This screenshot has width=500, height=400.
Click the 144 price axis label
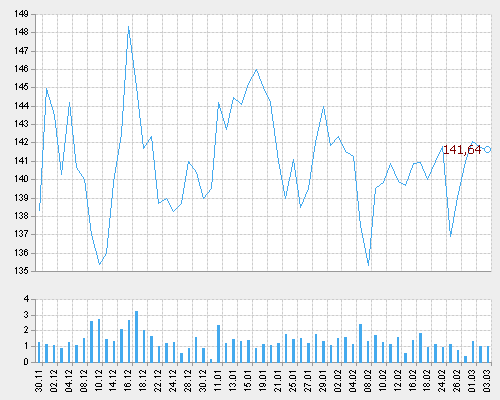pyautogui.click(x=21, y=106)
